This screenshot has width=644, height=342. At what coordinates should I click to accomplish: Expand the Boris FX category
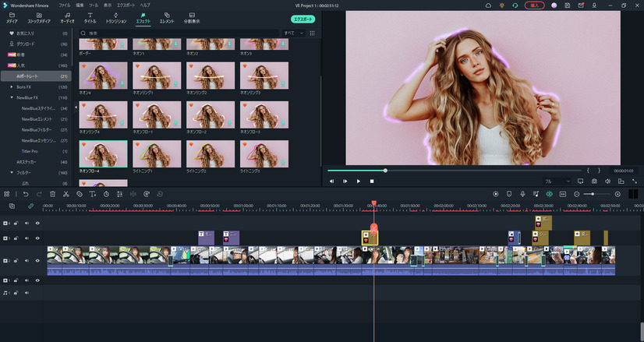pyautogui.click(x=12, y=87)
